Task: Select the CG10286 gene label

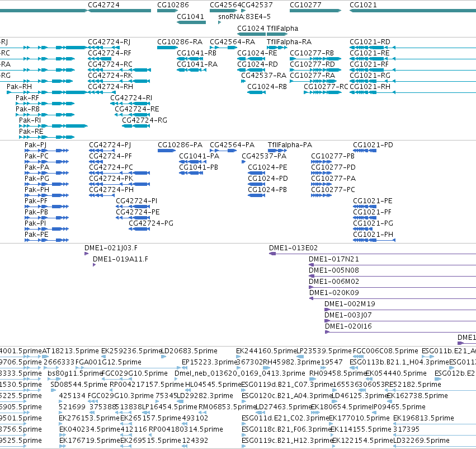Action: click(173, 5)
